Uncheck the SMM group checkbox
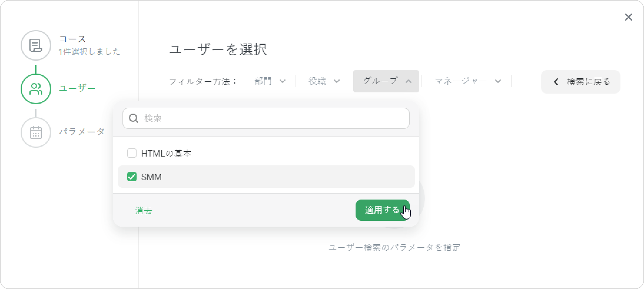The image size is (644, 289). [x=132, y=177]
